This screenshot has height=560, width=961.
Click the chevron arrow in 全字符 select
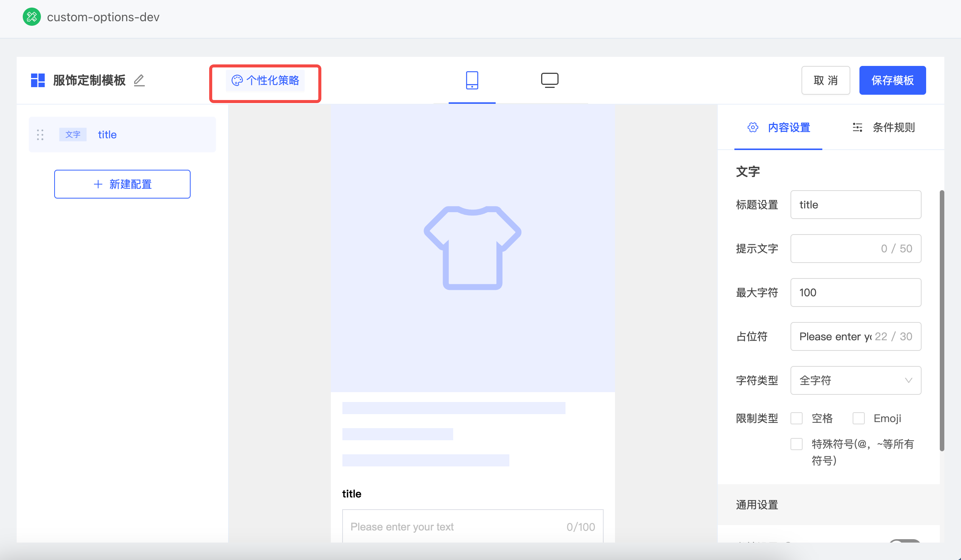coord(908,380)
